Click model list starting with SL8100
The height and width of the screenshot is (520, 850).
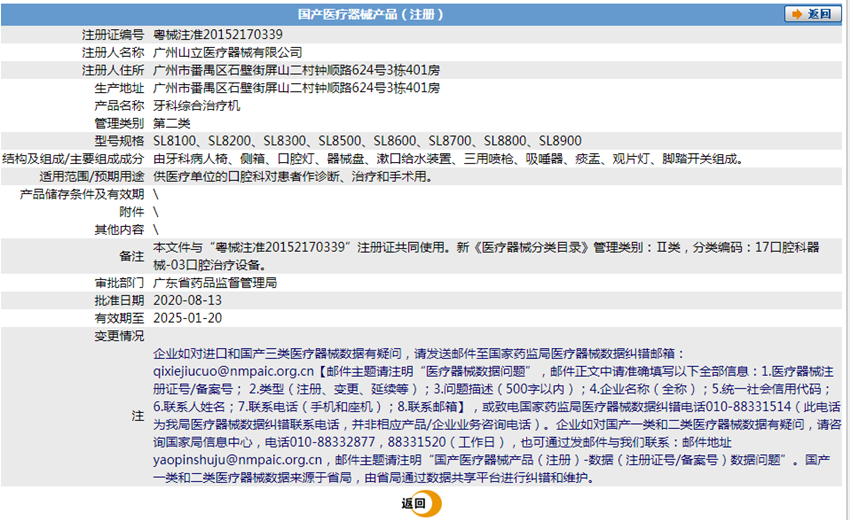click(x=367, y=141)
